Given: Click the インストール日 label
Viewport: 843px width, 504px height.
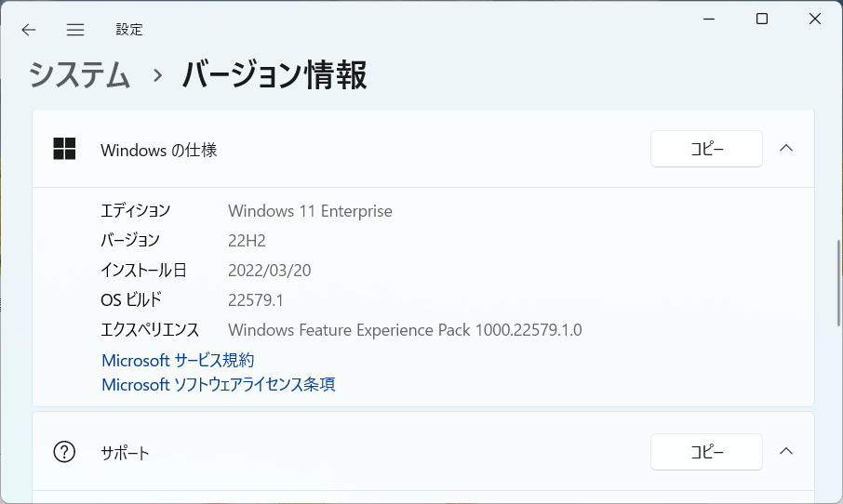Looking at the screenshot, I should [143, 270].
